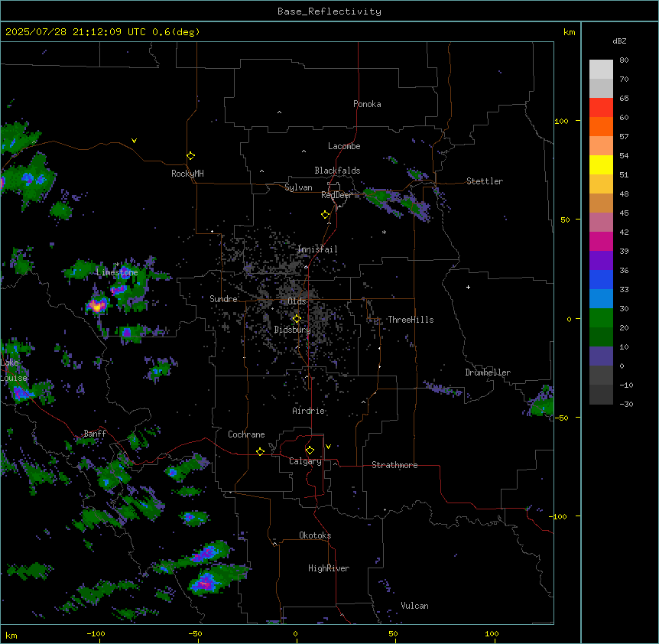Screen dimensions: 659x644
Task: Click the Sylvan label on the map
Action: point(298,187)
